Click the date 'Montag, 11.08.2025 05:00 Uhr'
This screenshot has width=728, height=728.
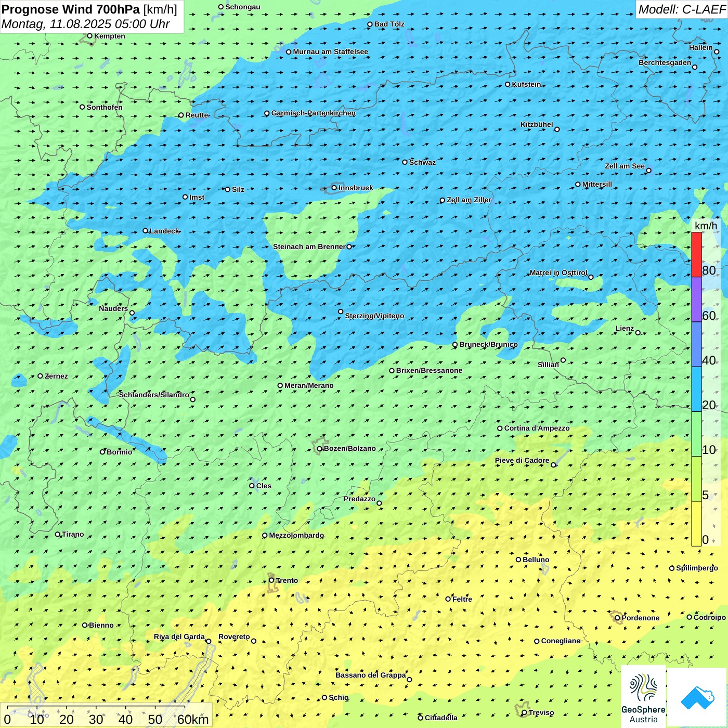86,24
